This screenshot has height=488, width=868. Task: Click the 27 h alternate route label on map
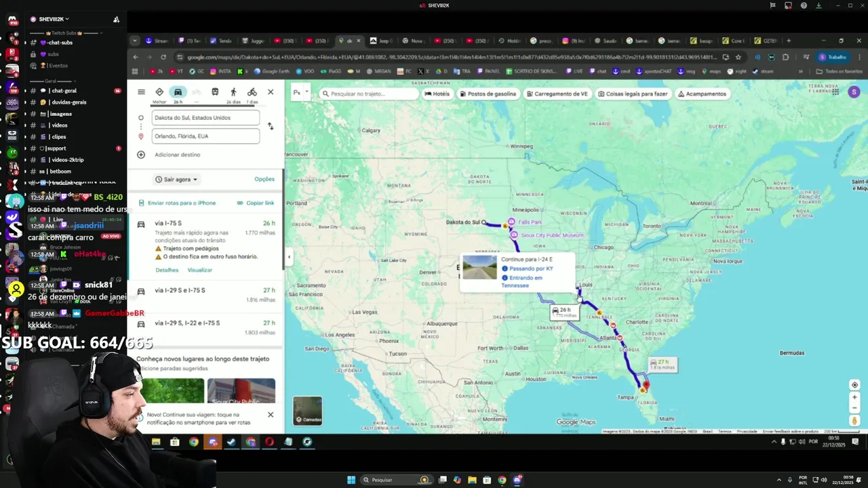(x=662, y=364)
